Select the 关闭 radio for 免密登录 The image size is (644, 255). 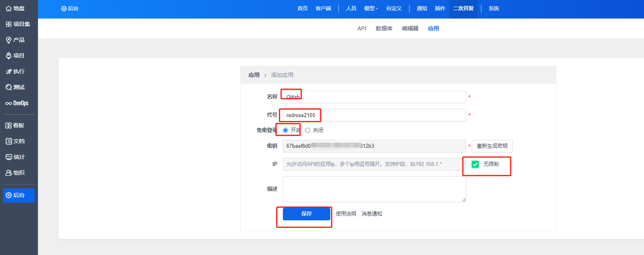point(308,130)
